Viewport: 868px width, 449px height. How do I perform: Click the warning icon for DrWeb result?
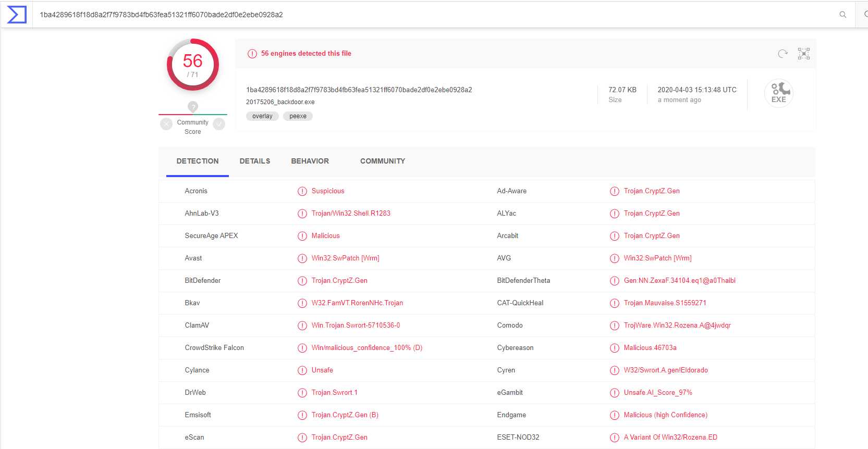[x=302, y=393]
